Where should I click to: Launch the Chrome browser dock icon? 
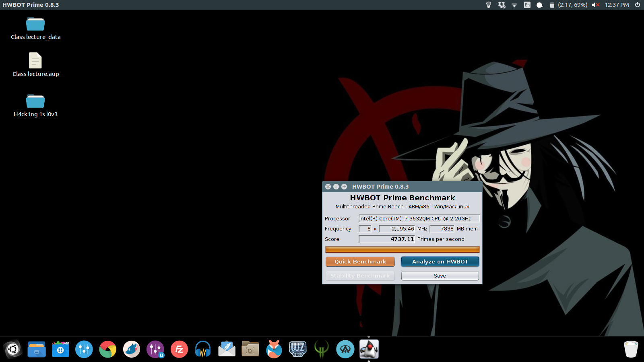coord(108,349)
